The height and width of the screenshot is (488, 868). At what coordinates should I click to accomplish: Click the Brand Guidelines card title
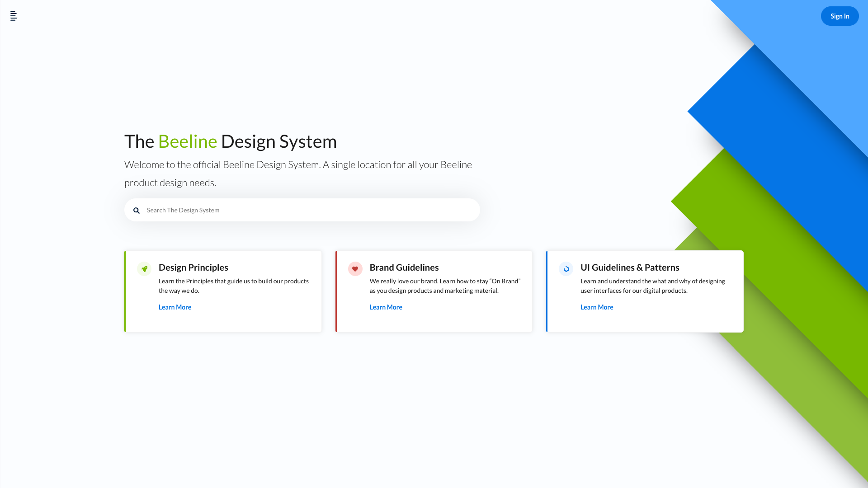[404, 267]
